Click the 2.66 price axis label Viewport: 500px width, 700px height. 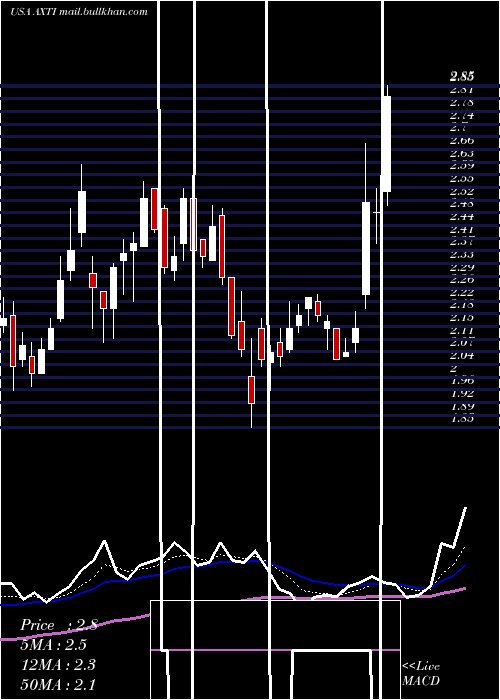click(x=462, y=141)
